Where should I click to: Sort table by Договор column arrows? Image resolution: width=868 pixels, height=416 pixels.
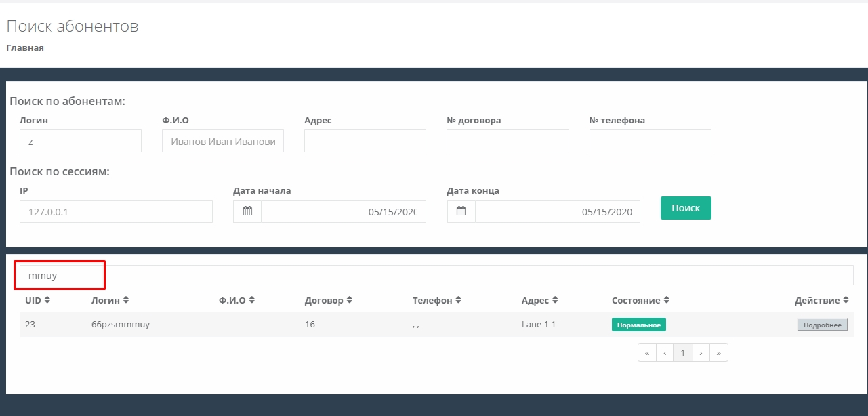point(349,300)
